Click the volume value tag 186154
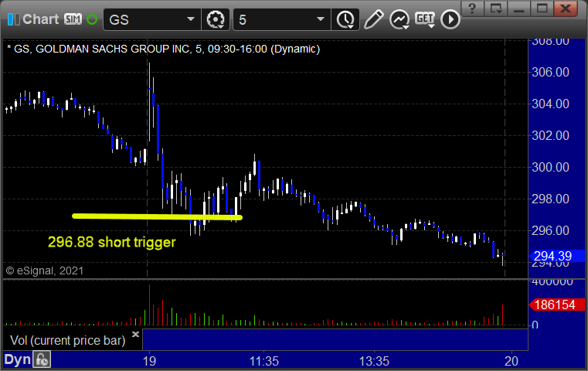Screen dimensions: 588x371 557,305
